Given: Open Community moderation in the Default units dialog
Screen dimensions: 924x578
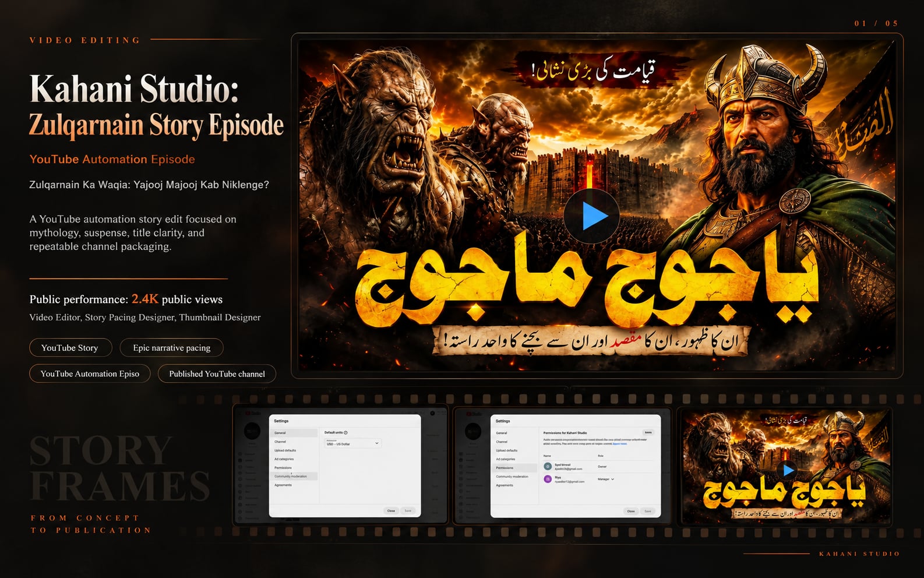Looking at the screenshot, I should pos(294,476).
